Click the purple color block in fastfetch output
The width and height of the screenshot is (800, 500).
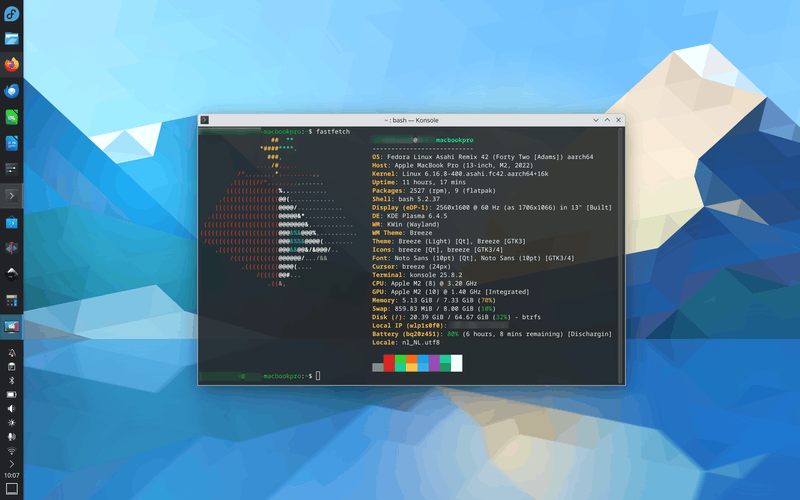(434, 363)
